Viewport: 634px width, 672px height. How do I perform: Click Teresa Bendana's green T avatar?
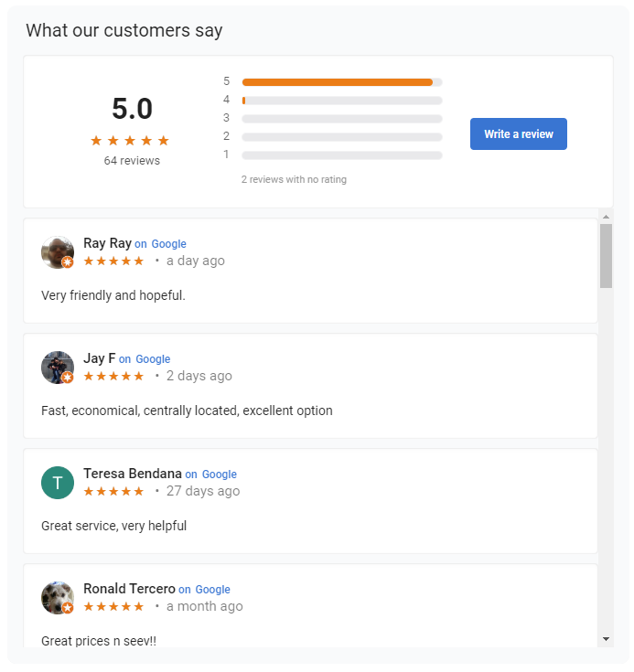point(58,483)
